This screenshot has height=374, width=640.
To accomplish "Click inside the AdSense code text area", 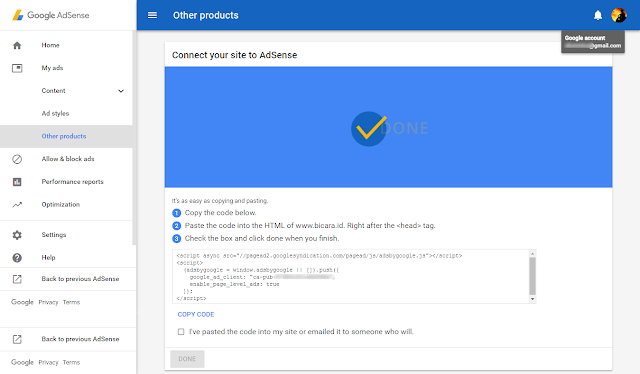I will click(x=351, y=276).
